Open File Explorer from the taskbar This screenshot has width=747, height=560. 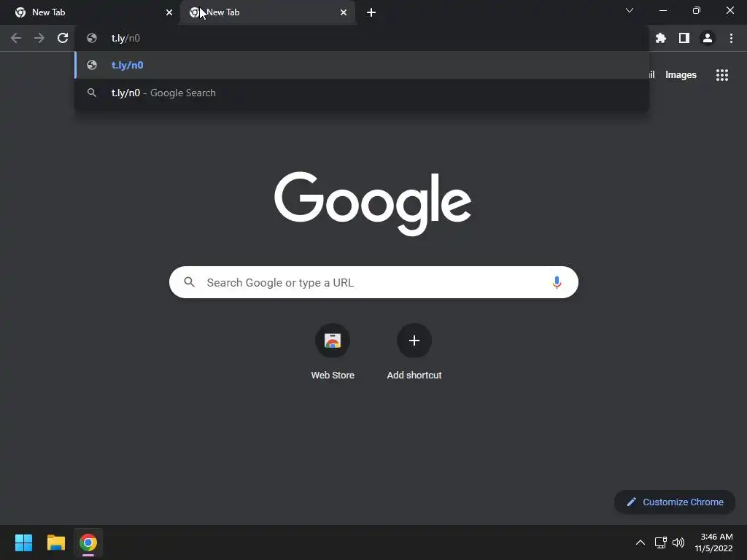point(55,542)
